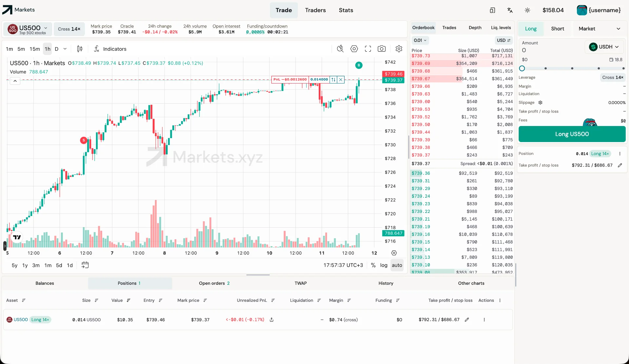Switch orderbook units with the USD toggle
This screenshot has height=364, width=629.
[504, 40]
